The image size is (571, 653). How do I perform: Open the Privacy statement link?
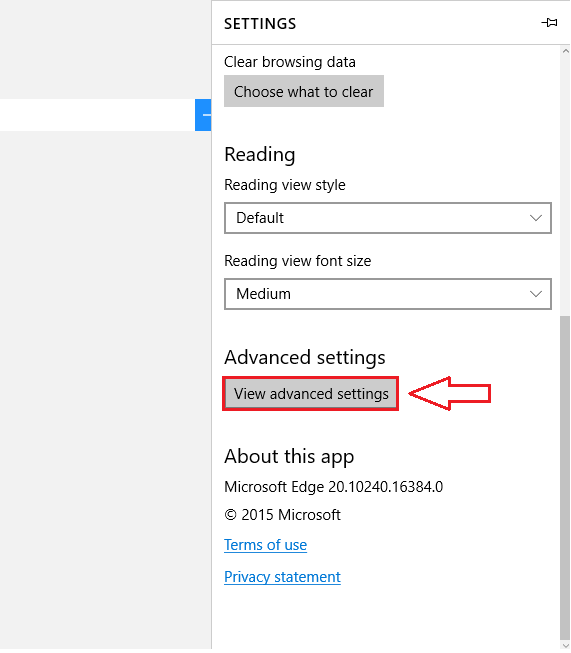[x=282, y=577]
